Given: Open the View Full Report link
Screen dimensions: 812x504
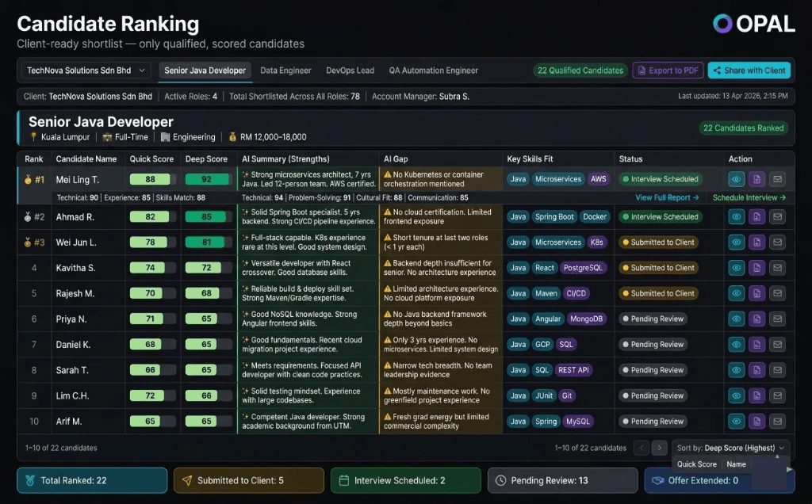Looking at the screenshot, I should coord(667,197).
